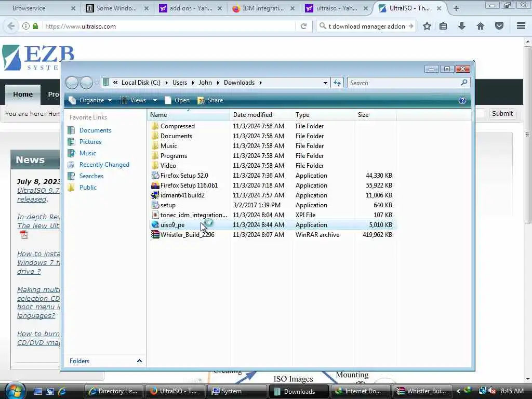Screen dimensions: 532x399
Task: Sort by Date modified column header
Action: (x=261, y=115)
